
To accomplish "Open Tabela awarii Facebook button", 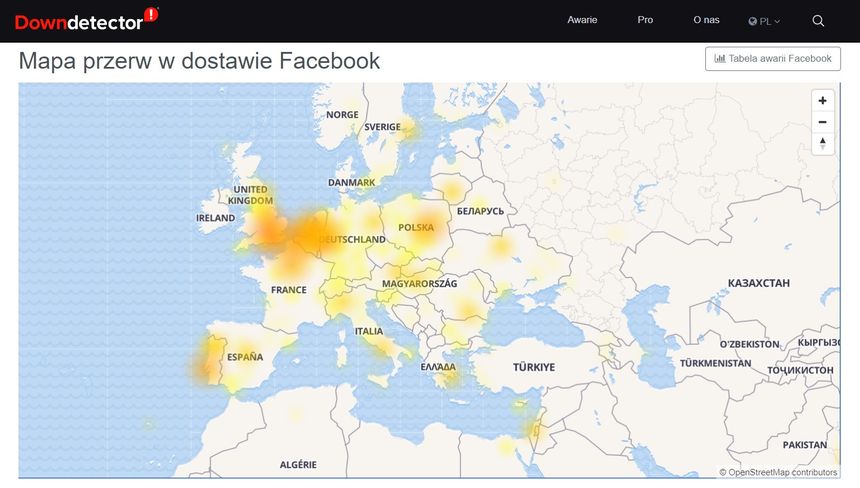I will [x=773, y=59].
